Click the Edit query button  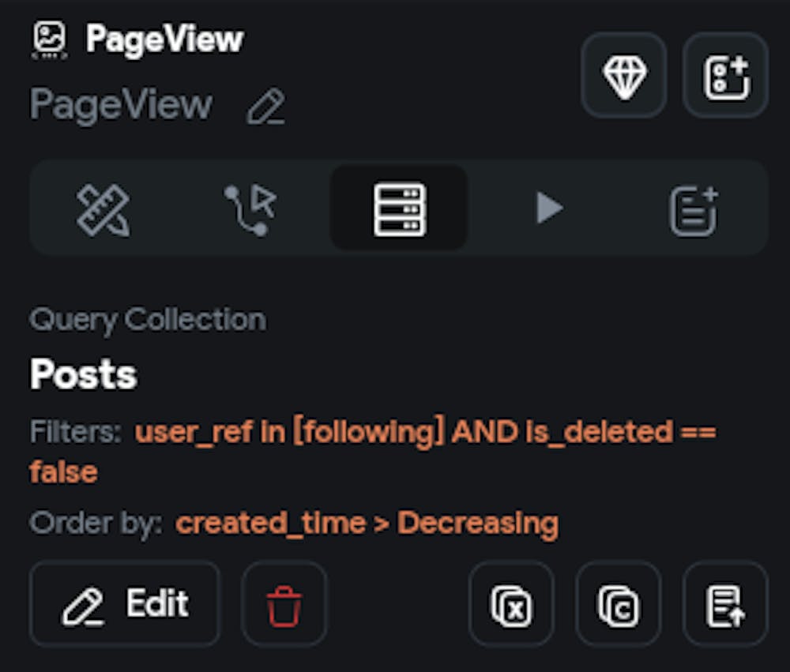125,604
